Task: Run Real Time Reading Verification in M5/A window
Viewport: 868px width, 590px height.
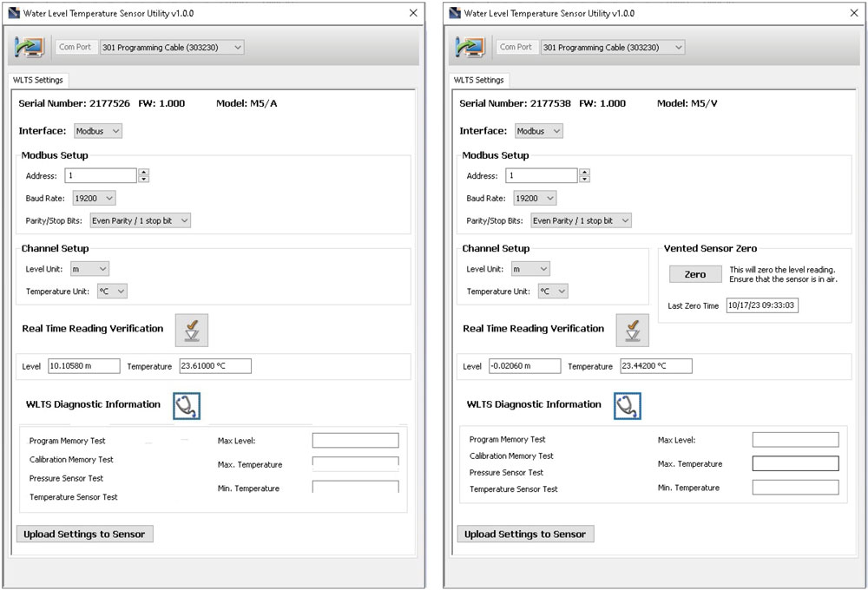Action: click(192, 331)
